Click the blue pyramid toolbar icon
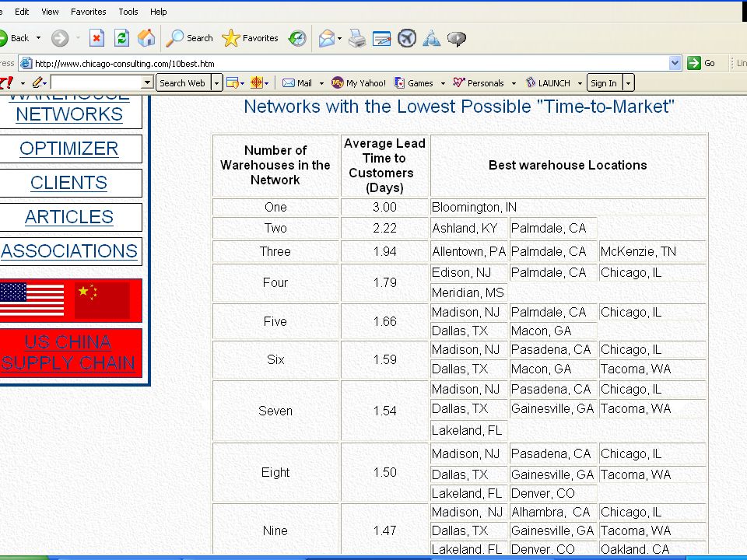The height and width of the screenshot is (560, 747). pos(432,38)
